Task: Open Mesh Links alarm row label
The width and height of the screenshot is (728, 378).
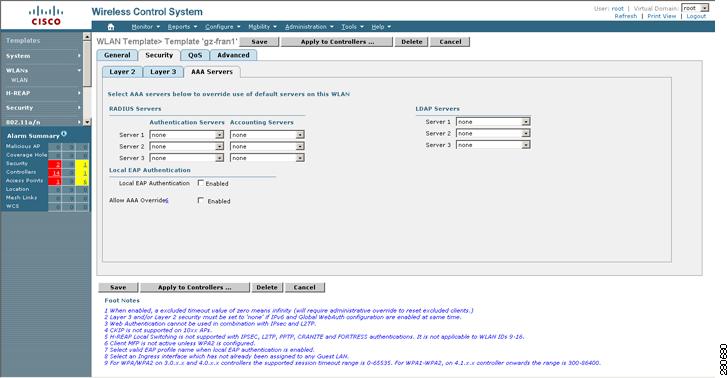Action: 21,197
